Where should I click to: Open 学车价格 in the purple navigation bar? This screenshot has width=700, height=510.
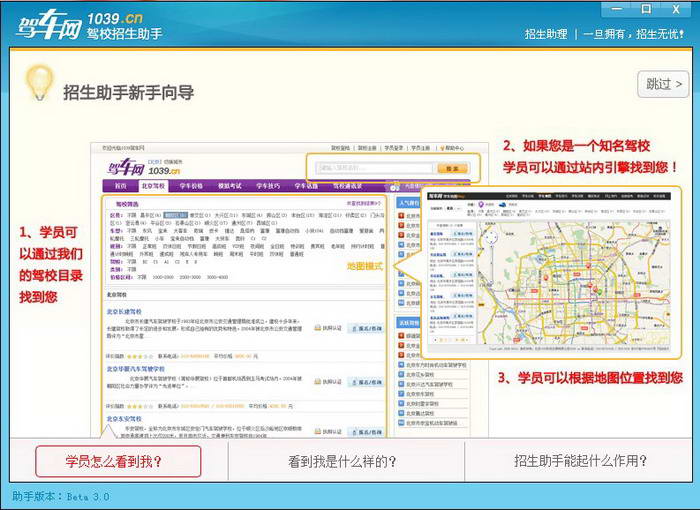point(191,186)
